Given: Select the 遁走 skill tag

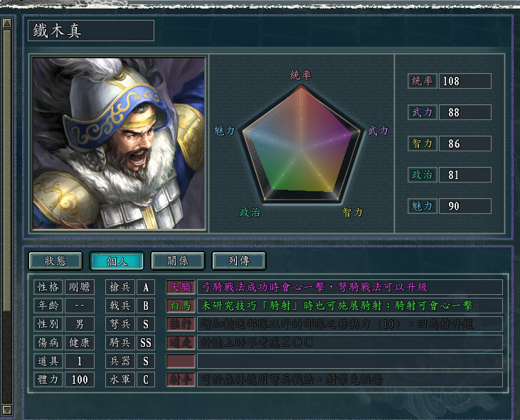Looking at the screenshot, I should coord(181,343).
